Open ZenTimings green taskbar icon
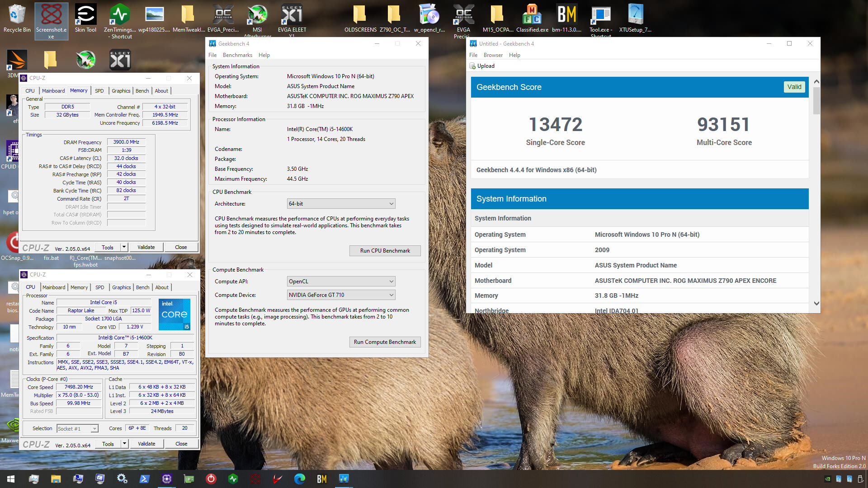The image size is (868, 488). (233, 479)
